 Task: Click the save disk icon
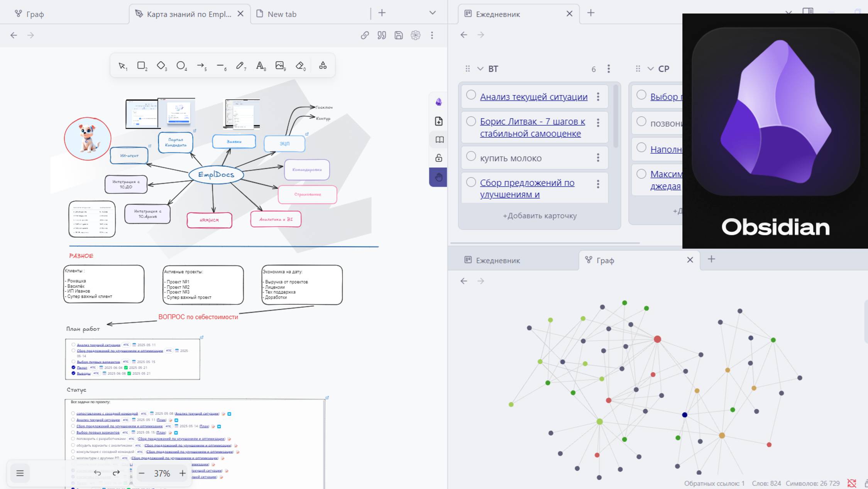click(x=399, y=35)
